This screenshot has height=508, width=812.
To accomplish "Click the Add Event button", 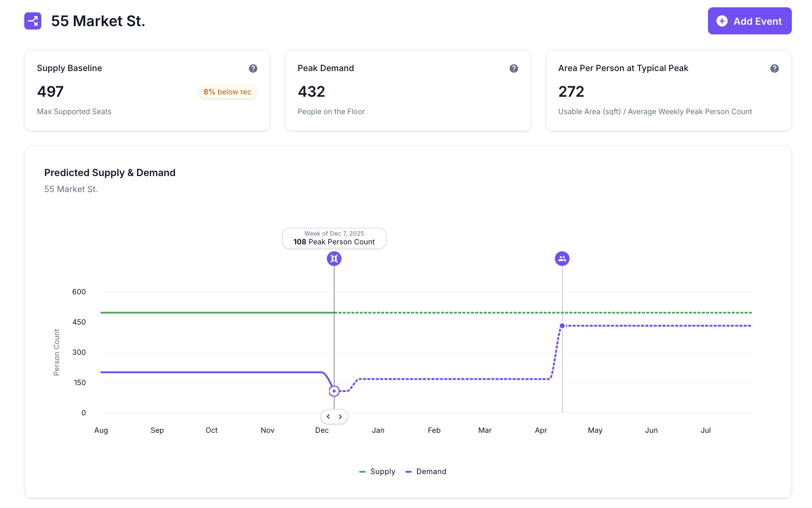I will (x=750, y=21).
